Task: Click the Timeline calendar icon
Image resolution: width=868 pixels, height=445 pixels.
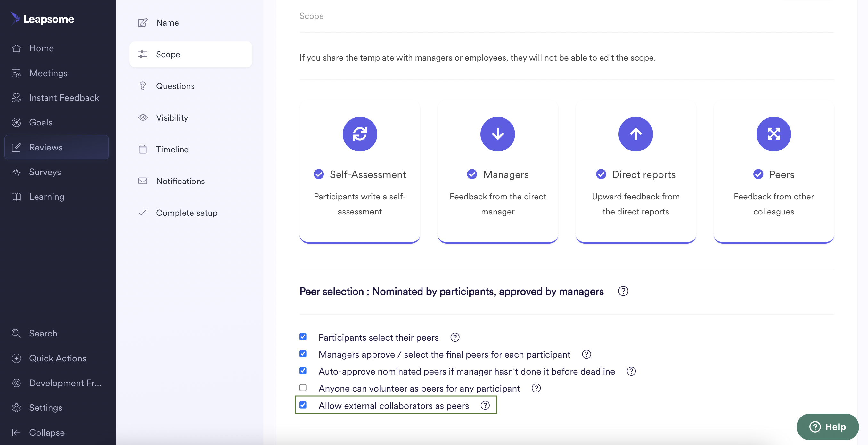Action: coord(143,149)
